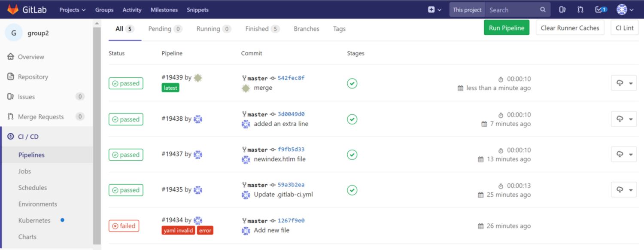
Task: Click author avatar beside pipeline #19438
Action: coord(198,119)
